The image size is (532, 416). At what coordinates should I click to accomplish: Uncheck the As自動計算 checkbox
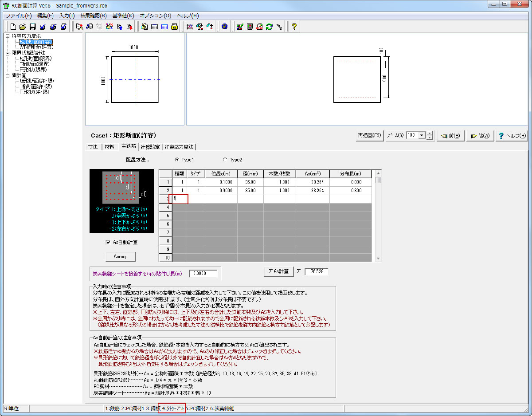coord(108,242)
